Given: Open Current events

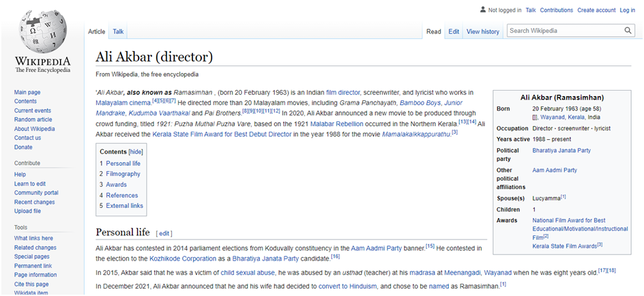Looking at the screenshot, I should pos(33,110).
